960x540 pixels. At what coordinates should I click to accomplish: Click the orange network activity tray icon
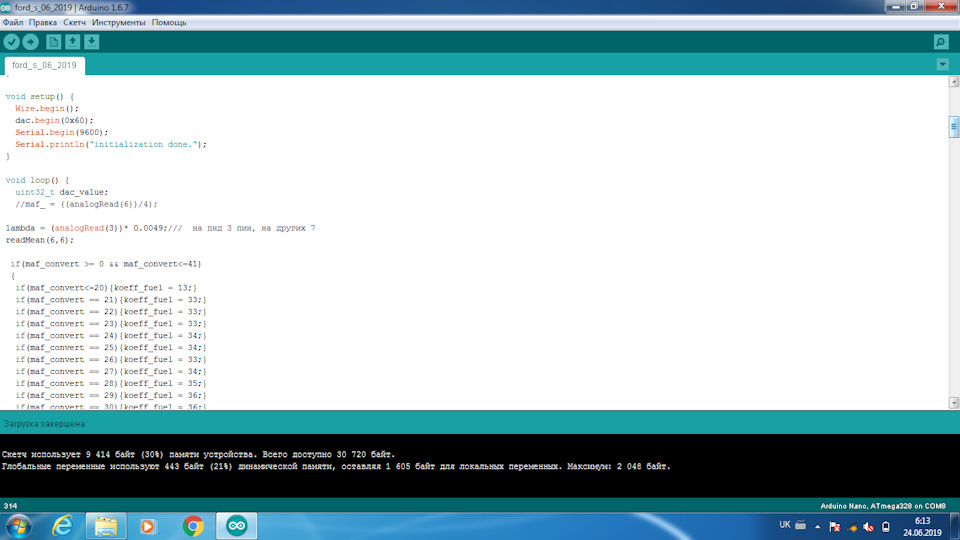tap(852, 527)
